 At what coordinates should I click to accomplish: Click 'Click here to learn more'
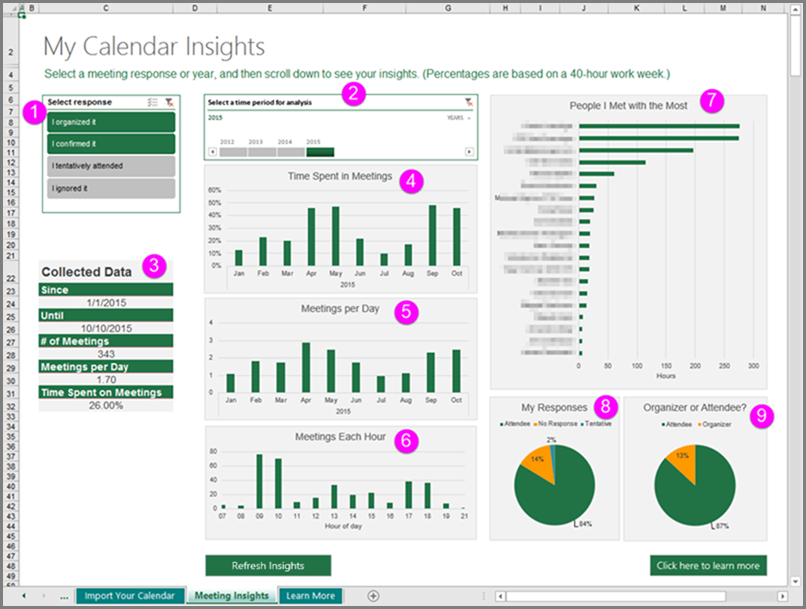coord(707,566)
